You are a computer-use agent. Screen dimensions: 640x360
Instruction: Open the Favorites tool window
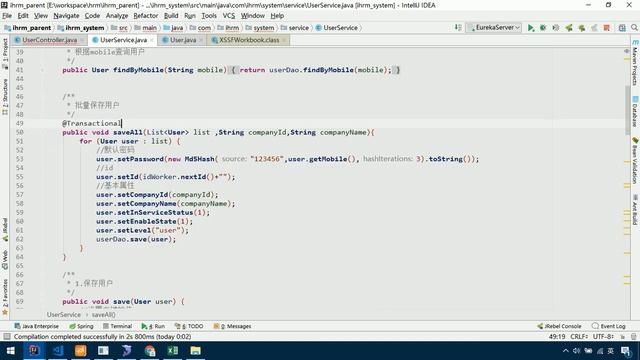click(5, 297)
